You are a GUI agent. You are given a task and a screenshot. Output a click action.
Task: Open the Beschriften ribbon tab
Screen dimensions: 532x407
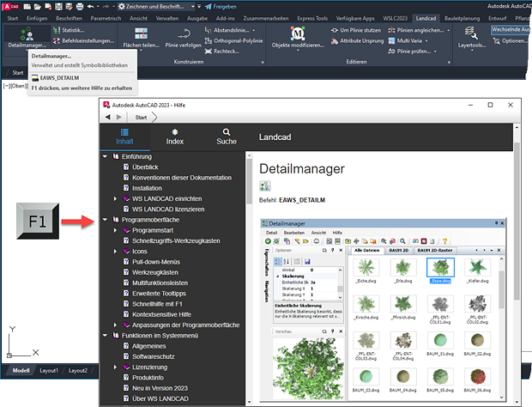tap(70, 16)
